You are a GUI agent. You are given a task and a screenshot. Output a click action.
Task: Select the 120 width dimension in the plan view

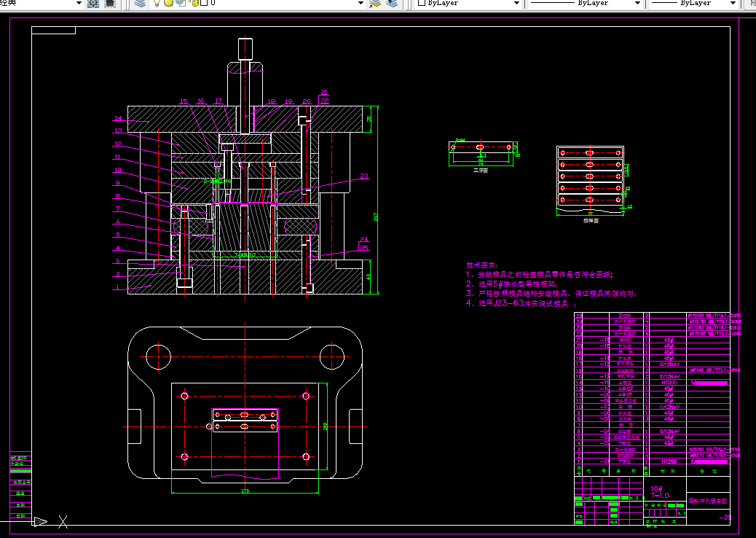click(245, 491)
